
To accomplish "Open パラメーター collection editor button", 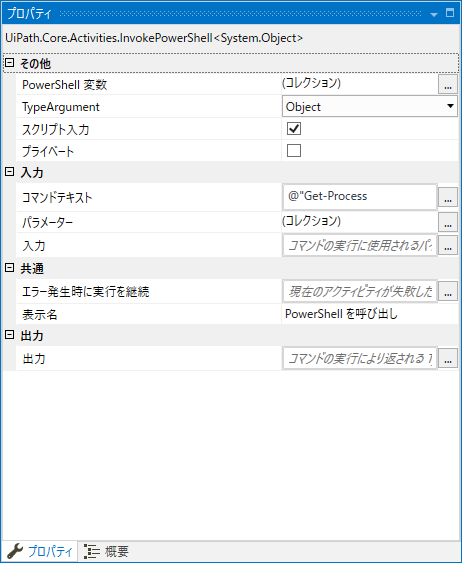I will coord(448,222).
